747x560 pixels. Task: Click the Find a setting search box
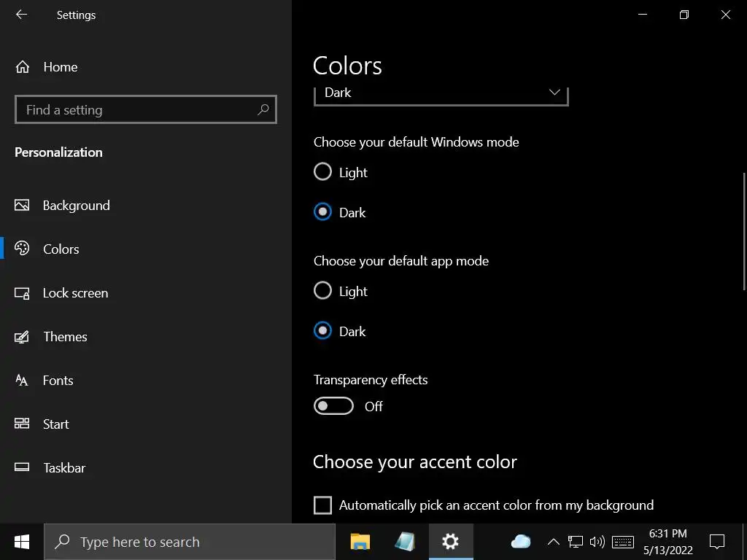[x=139, y=109]
